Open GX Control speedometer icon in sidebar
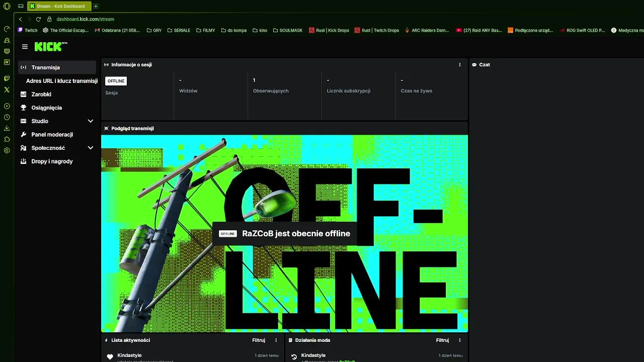Screen dimensions: 644x362 [7, 29]
